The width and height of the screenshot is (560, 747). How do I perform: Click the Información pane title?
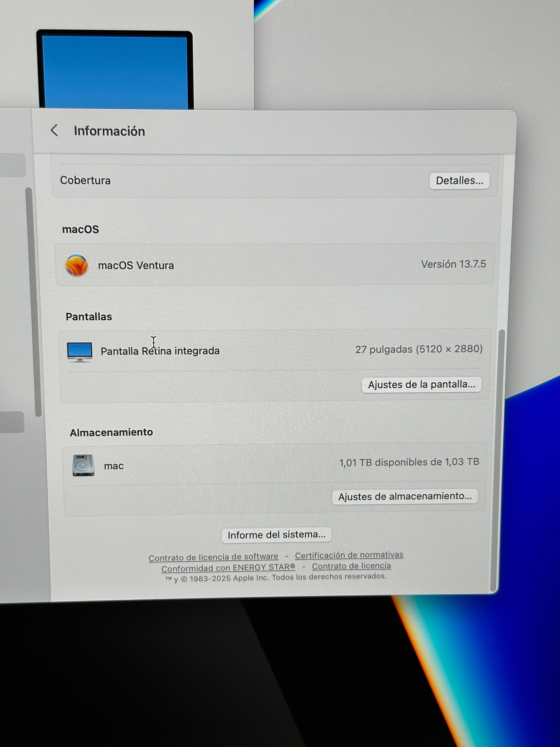point(109,131)
